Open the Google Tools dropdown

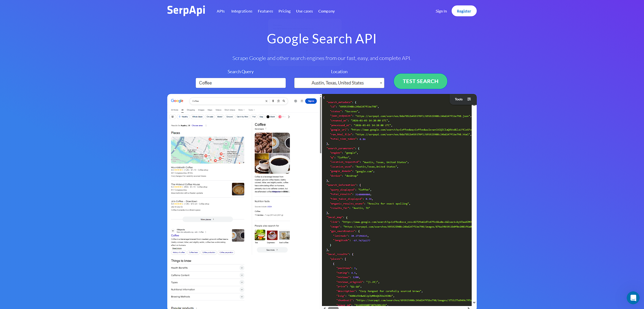pos(251,110)
